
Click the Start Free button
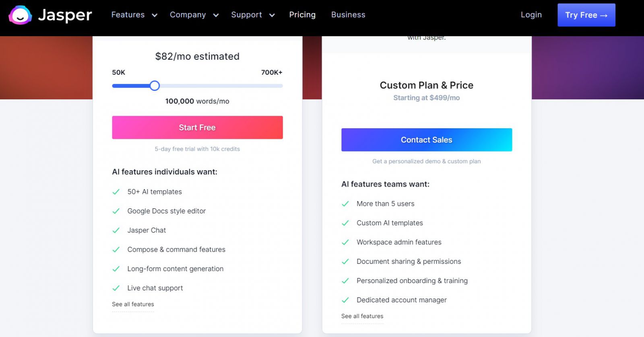tap(197, 127)
